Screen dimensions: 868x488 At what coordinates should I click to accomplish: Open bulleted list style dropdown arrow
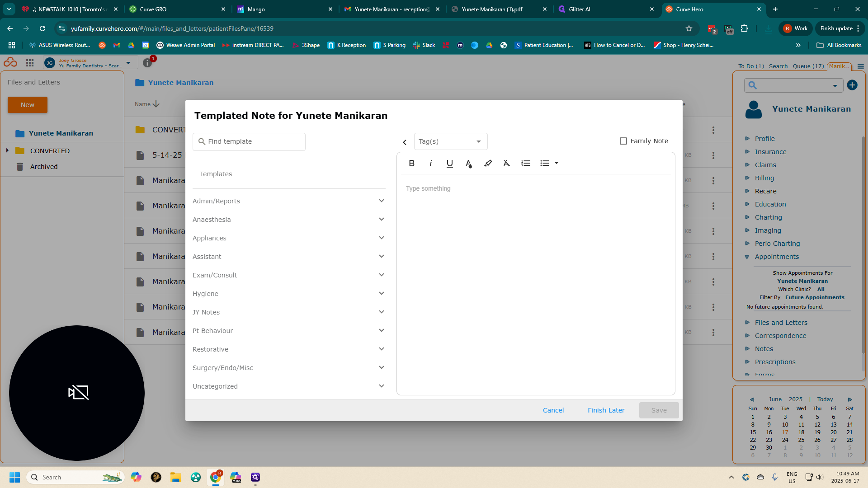pos(557,164)
